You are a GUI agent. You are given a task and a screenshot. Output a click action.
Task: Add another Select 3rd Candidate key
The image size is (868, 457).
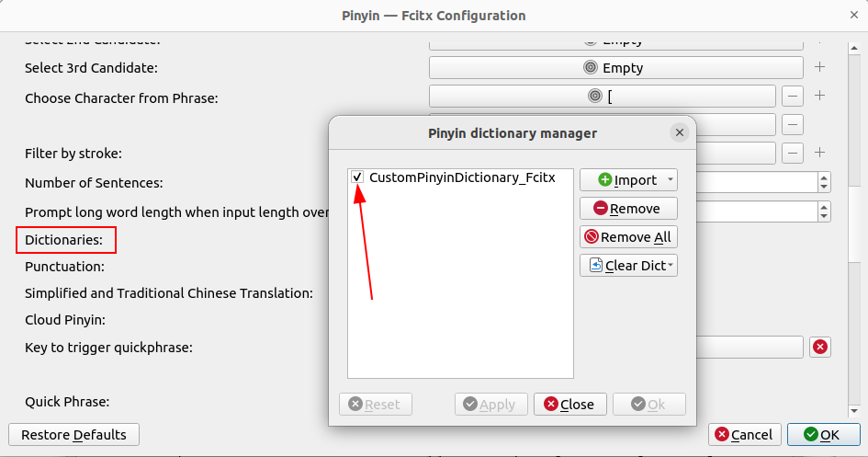(820, 67)
